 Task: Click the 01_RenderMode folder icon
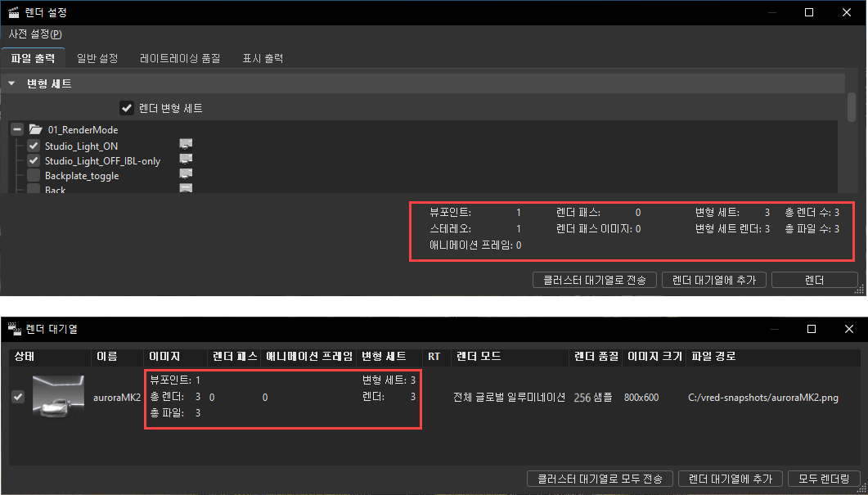click(x=35, y=129)
